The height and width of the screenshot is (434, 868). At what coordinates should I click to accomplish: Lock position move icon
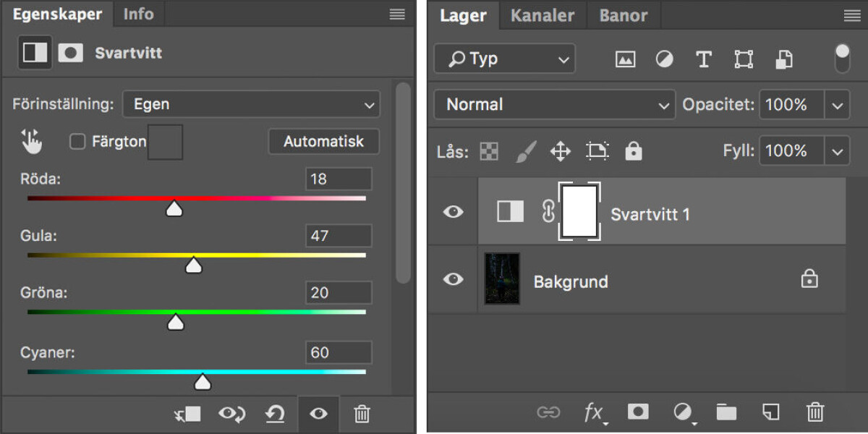click(x=561, y=151)
